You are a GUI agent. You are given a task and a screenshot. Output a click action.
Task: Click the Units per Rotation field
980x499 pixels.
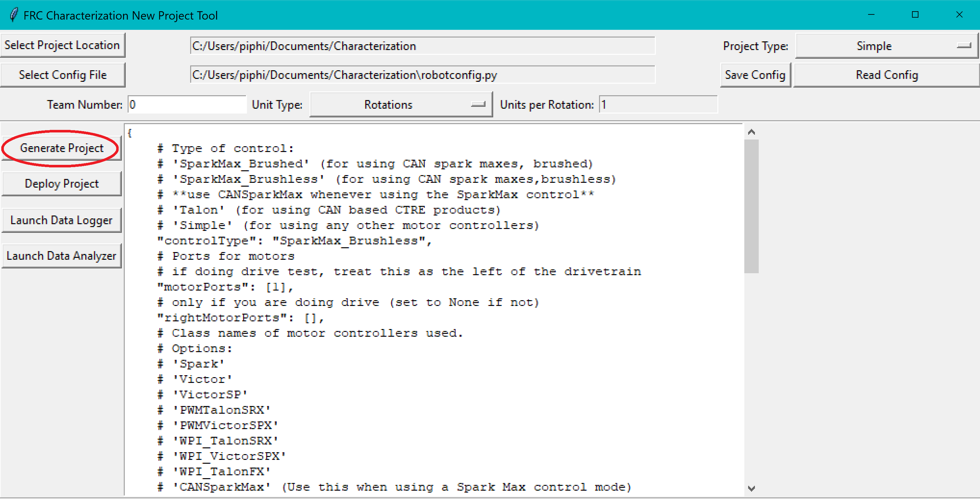pyautogui.click(x=658, y=105)
